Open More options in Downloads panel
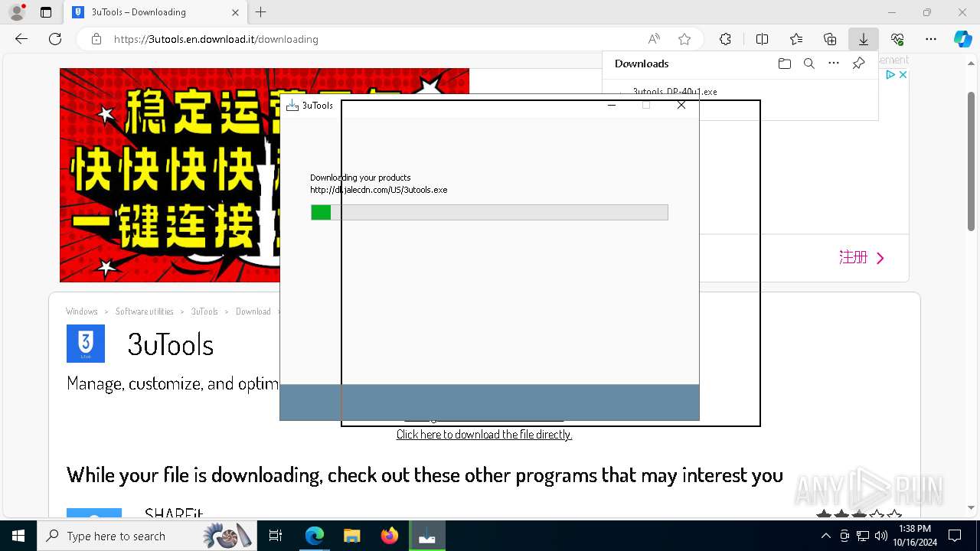Screen dimensions: 980x551 pos(834,64)
